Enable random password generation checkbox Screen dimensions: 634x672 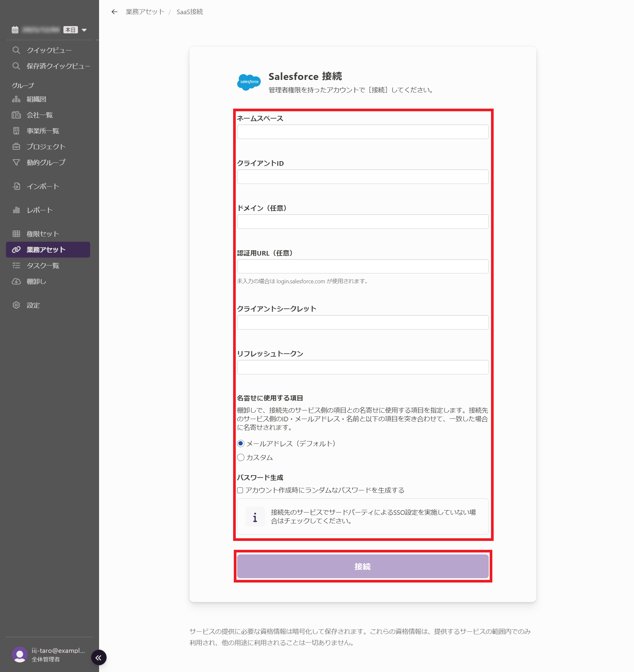pos(240,490)
